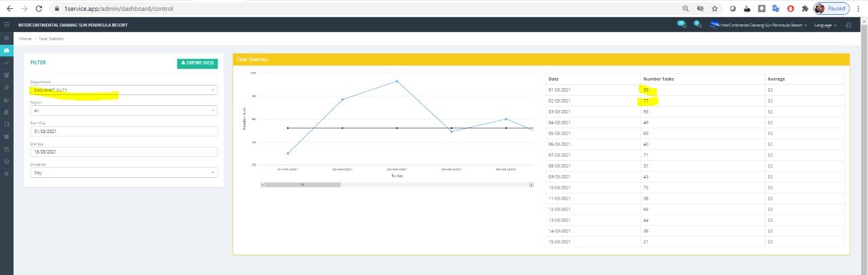
Task: Open the Language menu
Action: click(x=825, y=25)
